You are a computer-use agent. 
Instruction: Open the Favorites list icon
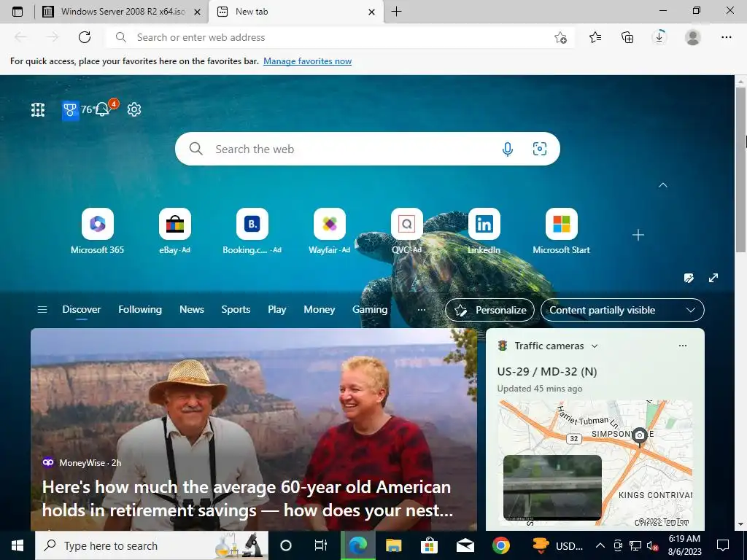(x=595, y=37)
